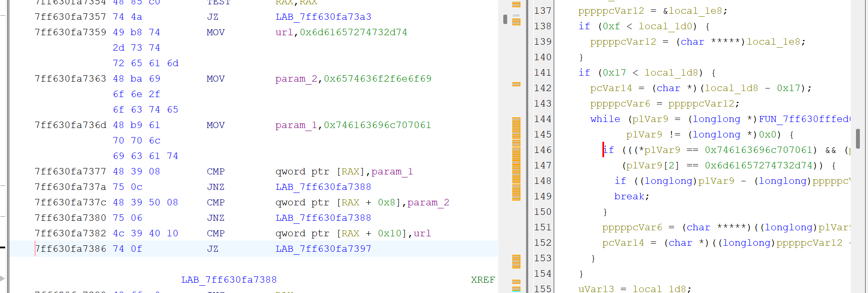Click the while keyword on line 144
Screen dimensions: 868x293
pyautogui.click(x=605, y=119)
